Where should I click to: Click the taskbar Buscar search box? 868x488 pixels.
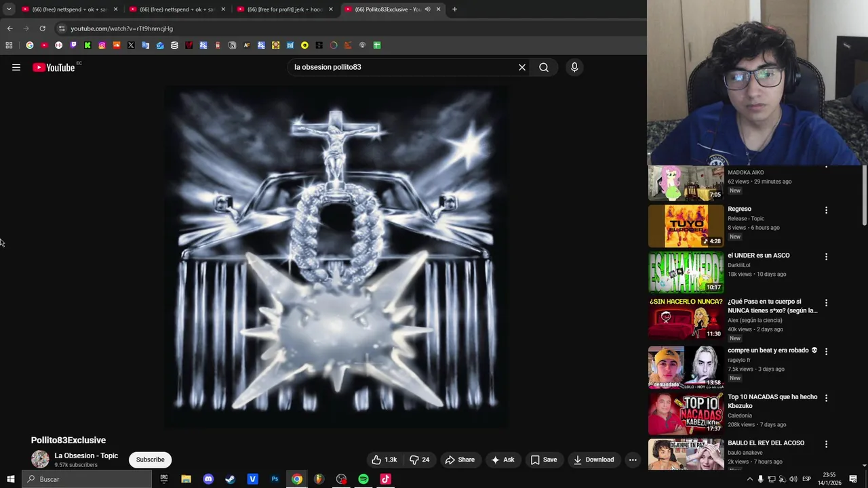click(86, 479)
